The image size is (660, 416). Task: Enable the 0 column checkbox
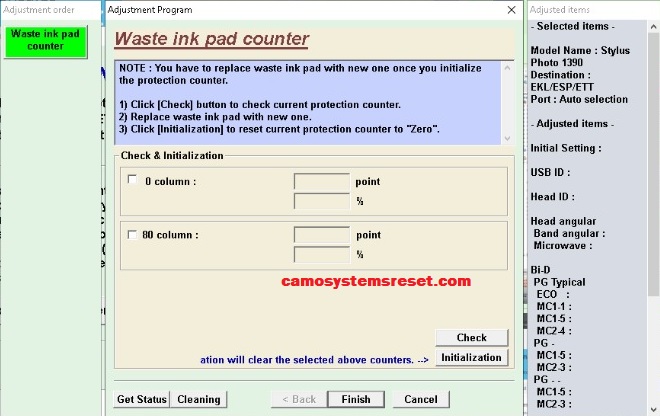click(x=132, y=180)
